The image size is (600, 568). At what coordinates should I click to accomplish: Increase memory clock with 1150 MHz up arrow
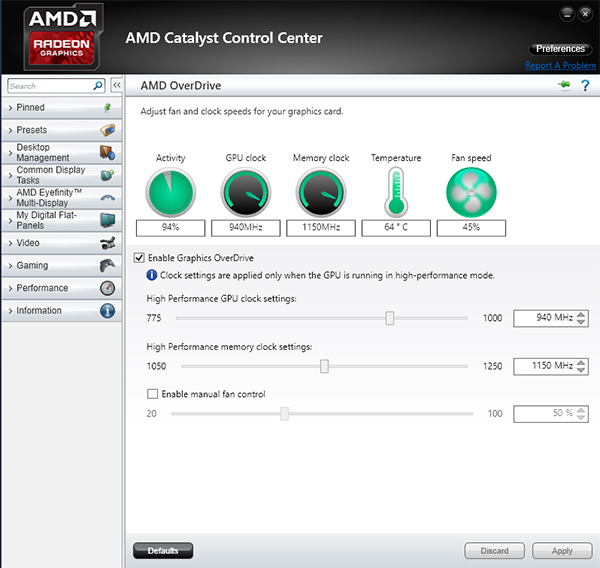[x=581, y=362]
